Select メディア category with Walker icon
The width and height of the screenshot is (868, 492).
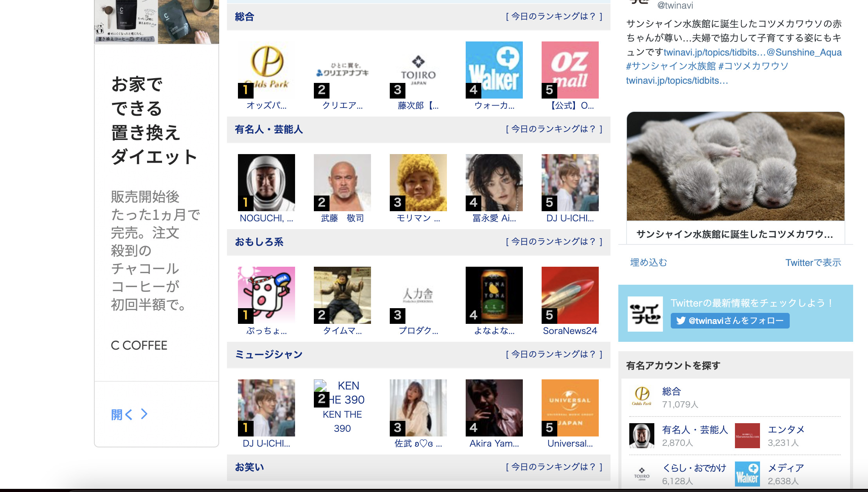786,468
